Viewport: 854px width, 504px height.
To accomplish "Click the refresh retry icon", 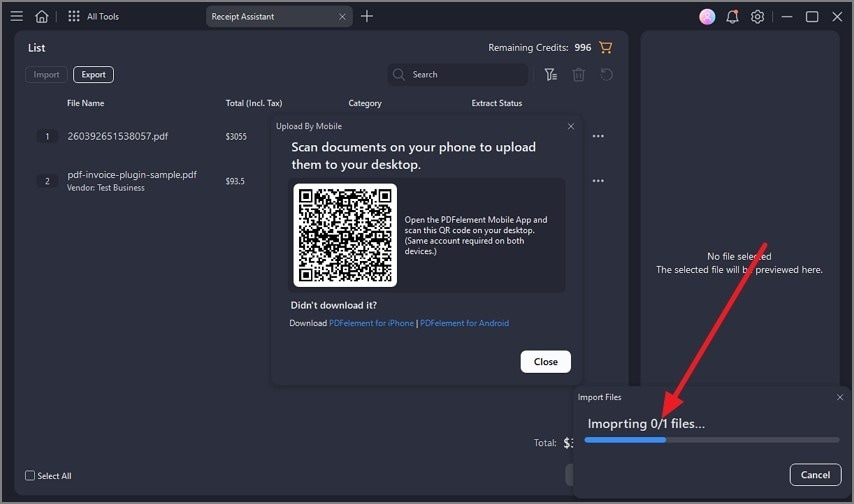I will pyautogui.click(x=606, y=75).
